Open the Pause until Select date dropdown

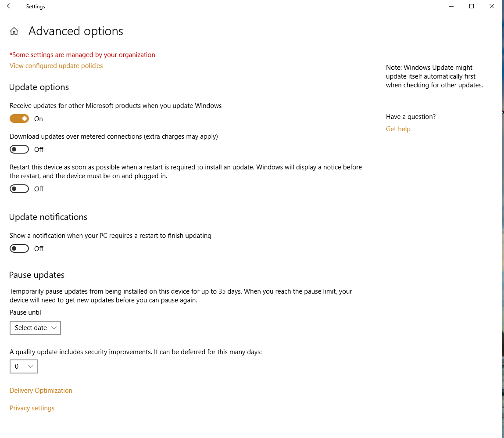click(35, 328)
